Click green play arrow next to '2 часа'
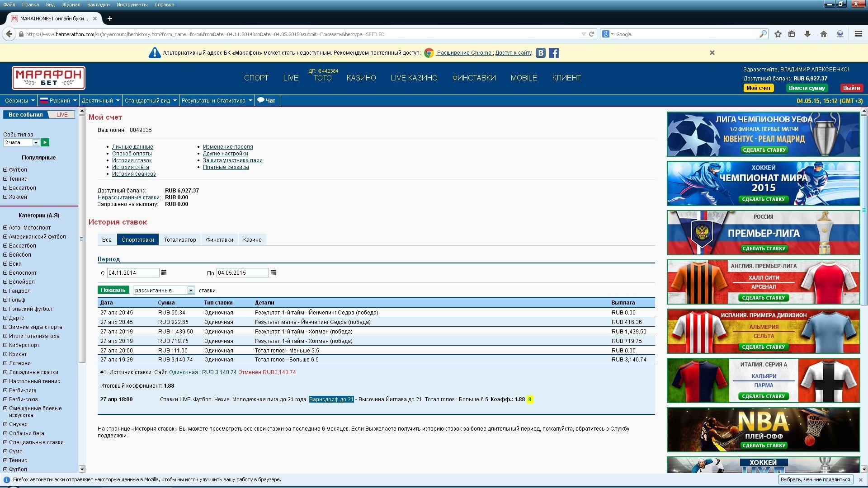Screen dimensions: 868x488 (x=45, y=142)
